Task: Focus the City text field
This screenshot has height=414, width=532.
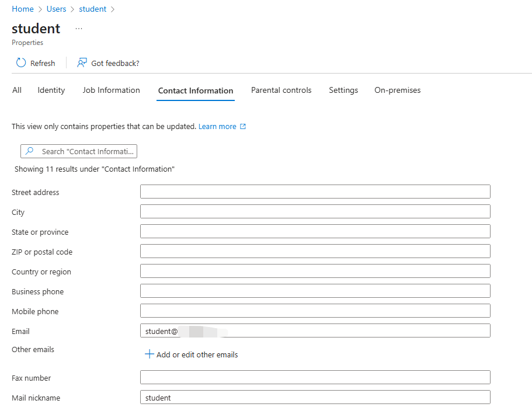Action: tap(315, 212)
